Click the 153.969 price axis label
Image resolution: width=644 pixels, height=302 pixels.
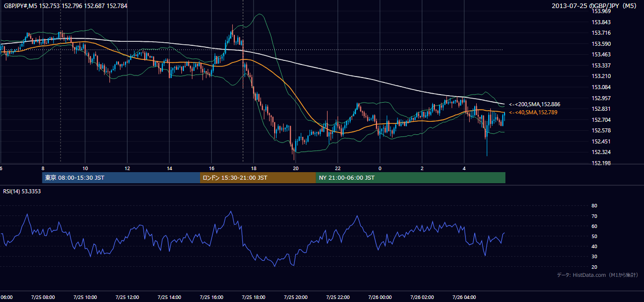click(x=601, y=11)
